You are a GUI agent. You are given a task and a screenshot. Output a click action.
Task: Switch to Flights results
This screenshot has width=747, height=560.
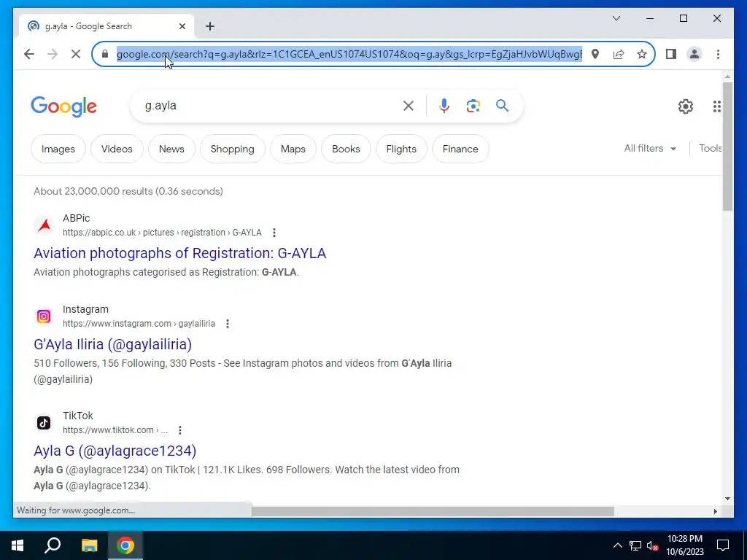click(401, 149)
